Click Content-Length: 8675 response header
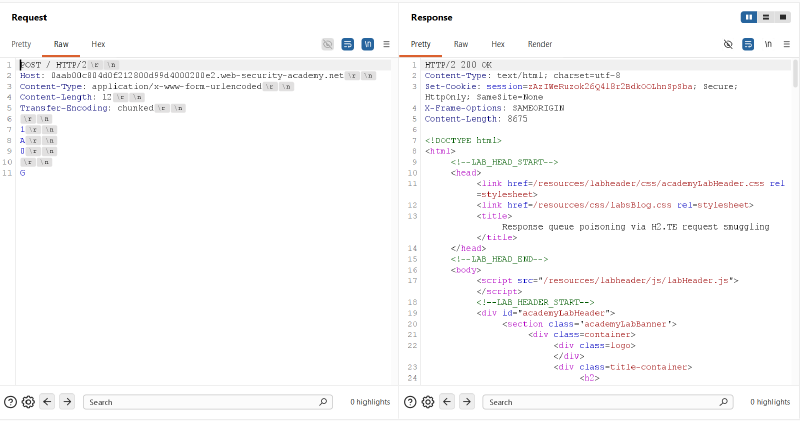Screen dimensions: 800x421 point(476,119)
